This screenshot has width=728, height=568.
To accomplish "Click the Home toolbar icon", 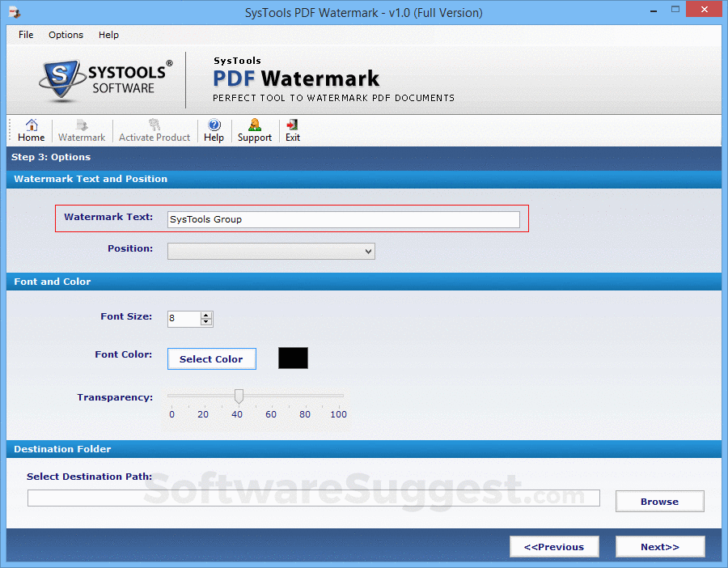I will click(31, 125).
